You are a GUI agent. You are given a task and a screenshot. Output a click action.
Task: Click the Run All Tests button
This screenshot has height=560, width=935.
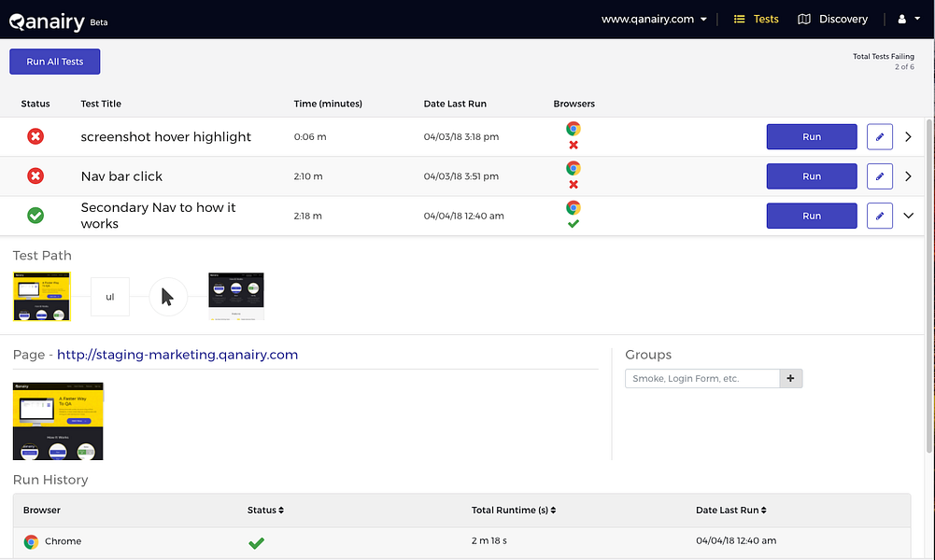(x=55, y=62)
